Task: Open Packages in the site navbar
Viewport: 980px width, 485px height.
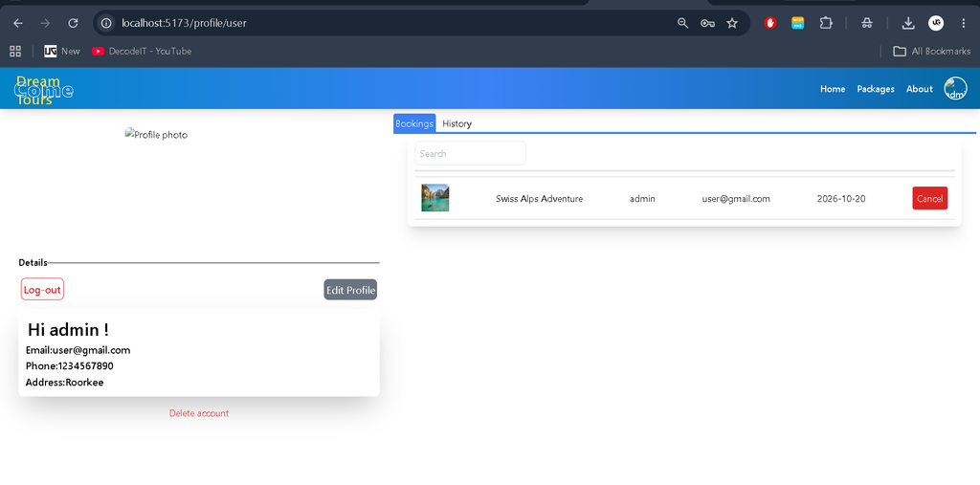Action: pos(876,89)
